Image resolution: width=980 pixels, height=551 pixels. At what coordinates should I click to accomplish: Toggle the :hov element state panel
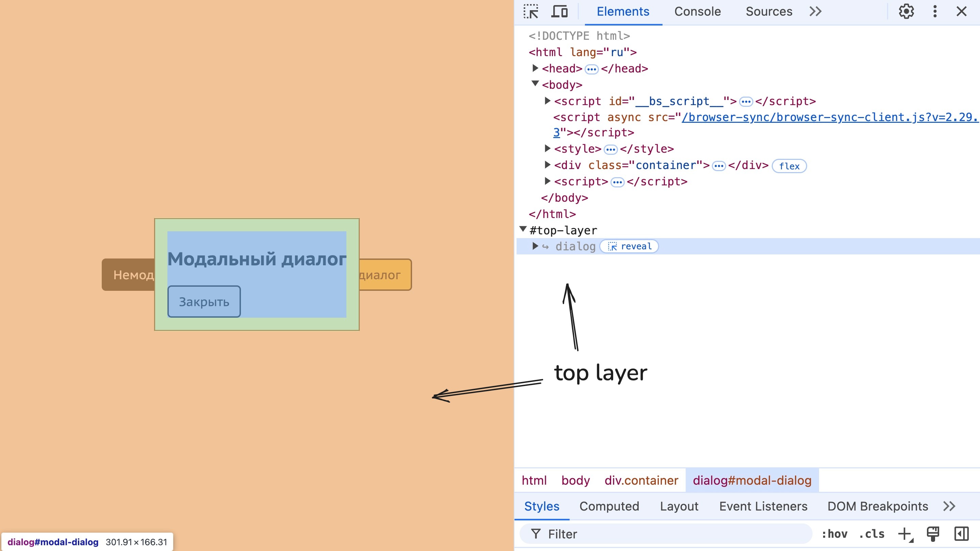click(x=835, y=534)
